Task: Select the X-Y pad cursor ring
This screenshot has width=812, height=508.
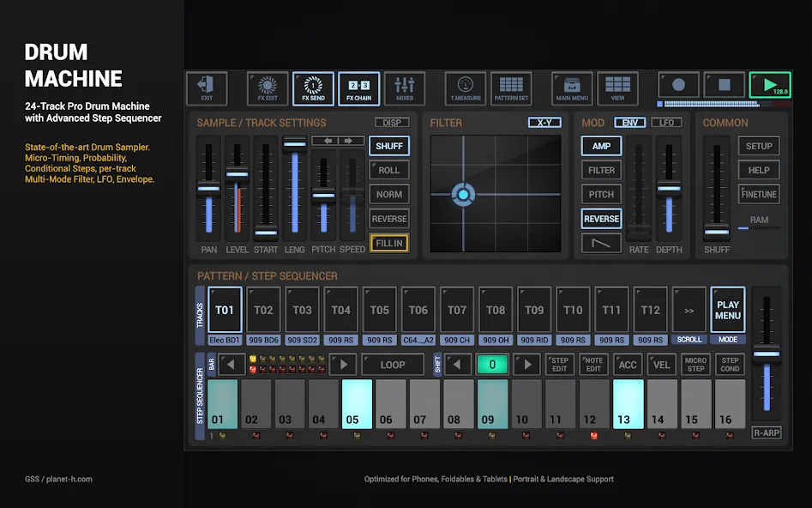Action: (463, 195)
